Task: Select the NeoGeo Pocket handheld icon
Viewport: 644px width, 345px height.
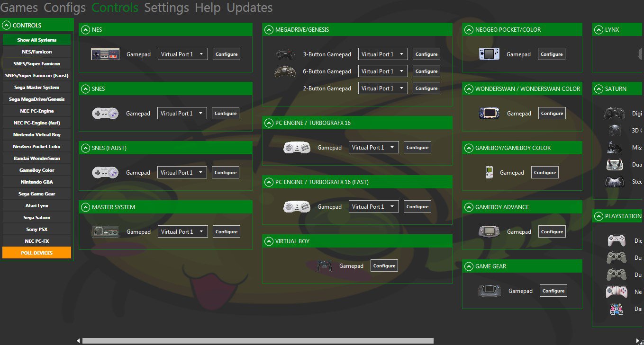Action: [x=489, y=53]
